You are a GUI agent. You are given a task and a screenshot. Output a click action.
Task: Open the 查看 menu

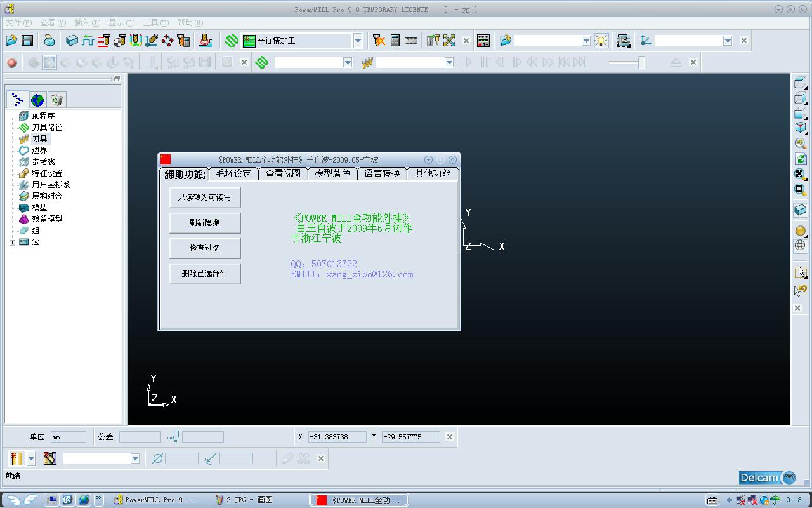point(53,22)
